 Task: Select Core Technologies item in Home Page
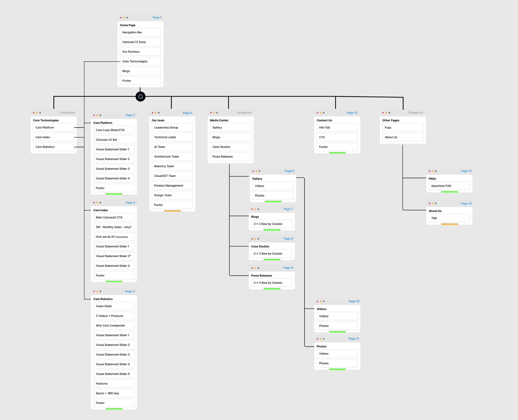[x=140, y=61]
